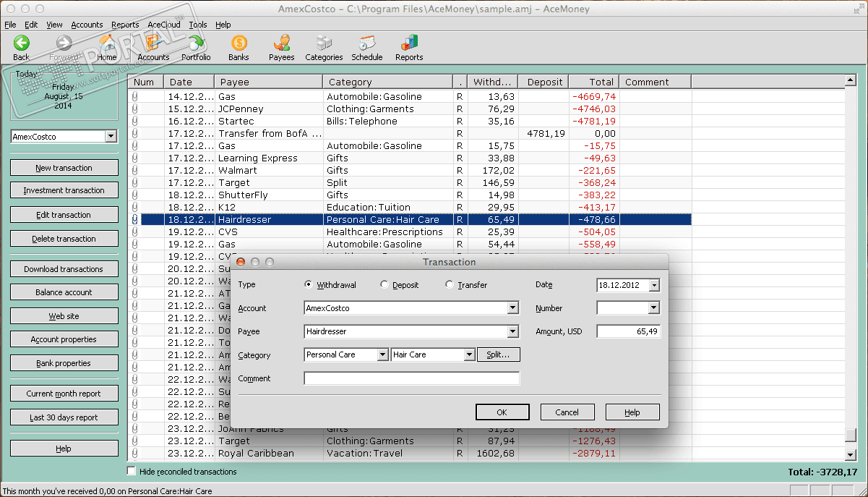868x497 pixels.
Task: Sort by Category column header
Action: (387, 82)
